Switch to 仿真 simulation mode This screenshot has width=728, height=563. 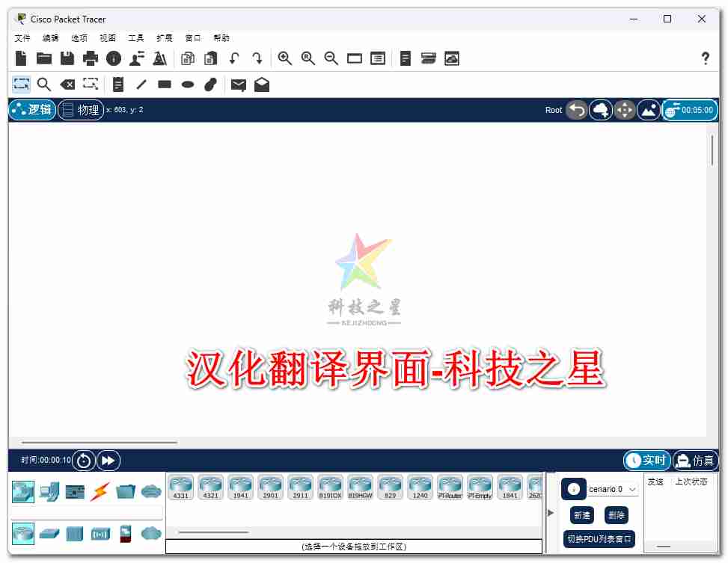pos(695,460)
